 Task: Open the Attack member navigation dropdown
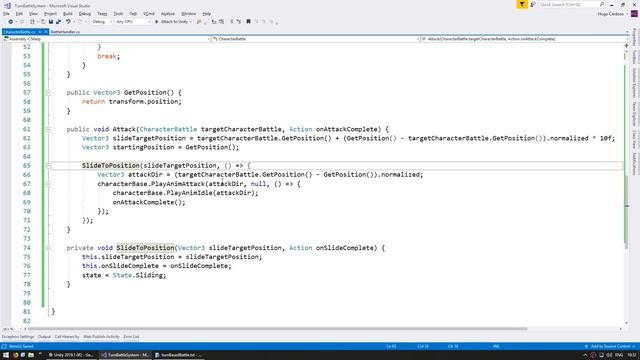(524, 39)
